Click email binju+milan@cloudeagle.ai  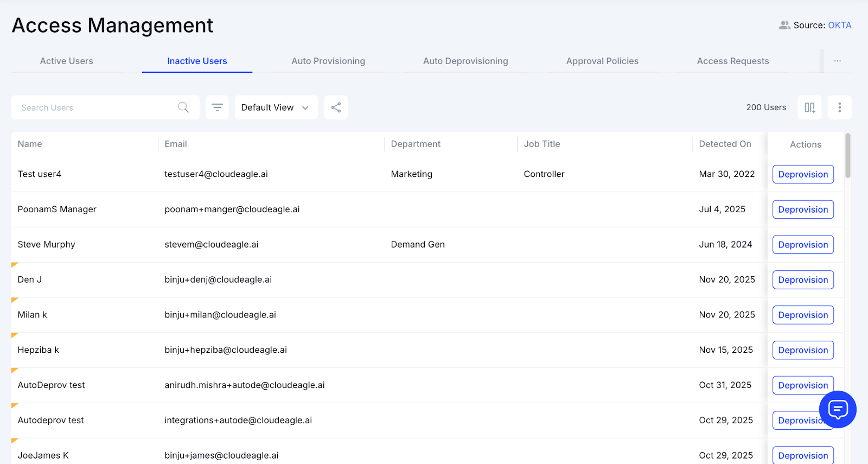(x=220, y=315)
